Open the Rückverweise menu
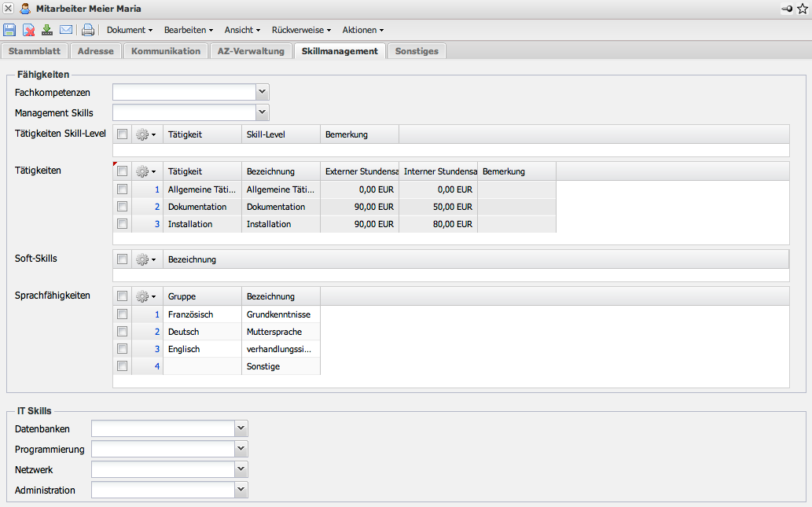This screenshot has height=507, width=812. pyautogui.click(x=301, y=30)
